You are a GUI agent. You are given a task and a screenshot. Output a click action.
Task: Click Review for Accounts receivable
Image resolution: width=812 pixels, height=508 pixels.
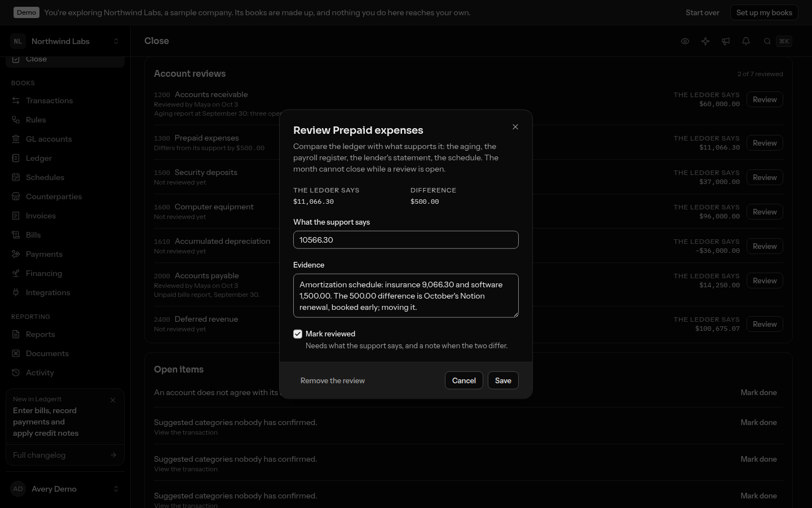pos(765,99)
